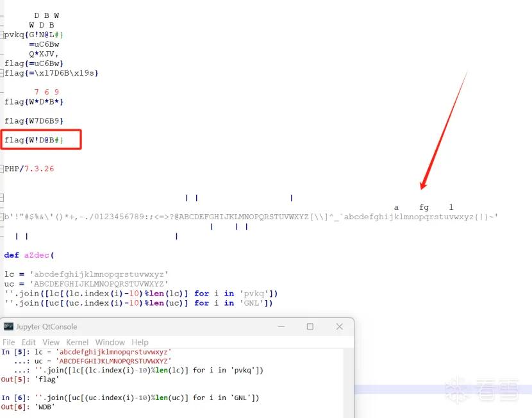
Task: Click the Out[5] 'flag' result
Action: [47, 380]
